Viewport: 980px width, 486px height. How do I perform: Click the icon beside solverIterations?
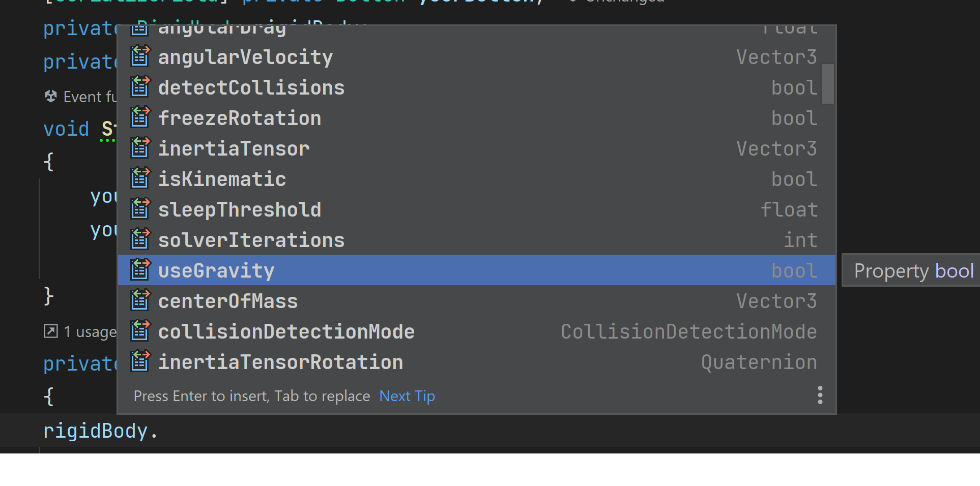(x=140, y=239)
